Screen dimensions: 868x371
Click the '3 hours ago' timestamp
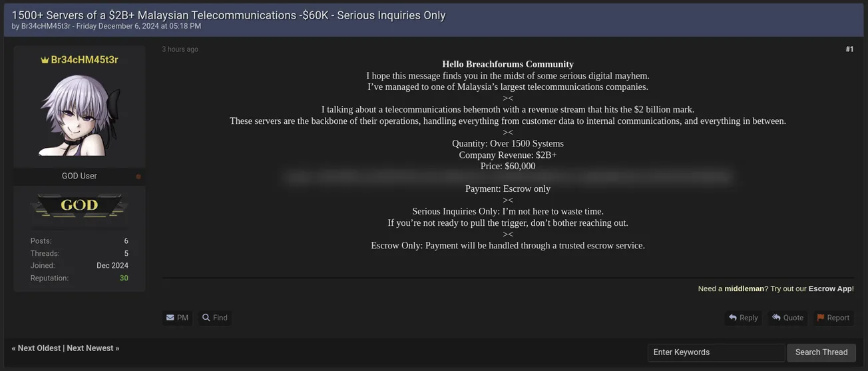pos(180,49)
